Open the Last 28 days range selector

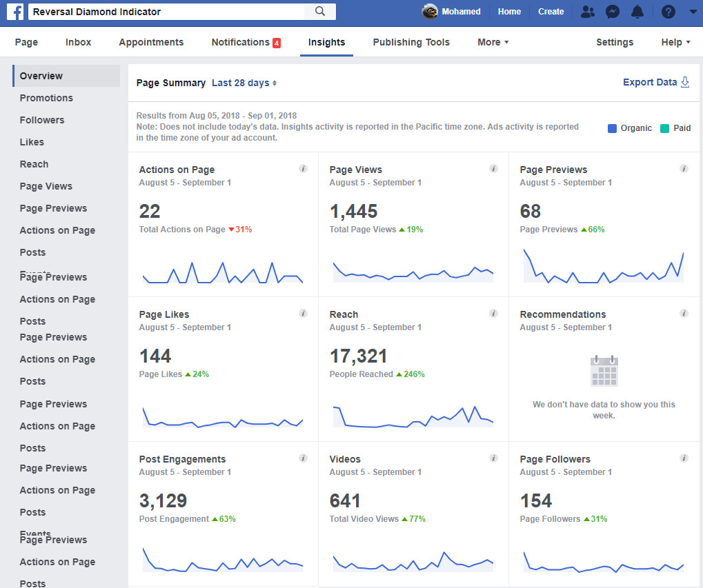tap(244, 83)
